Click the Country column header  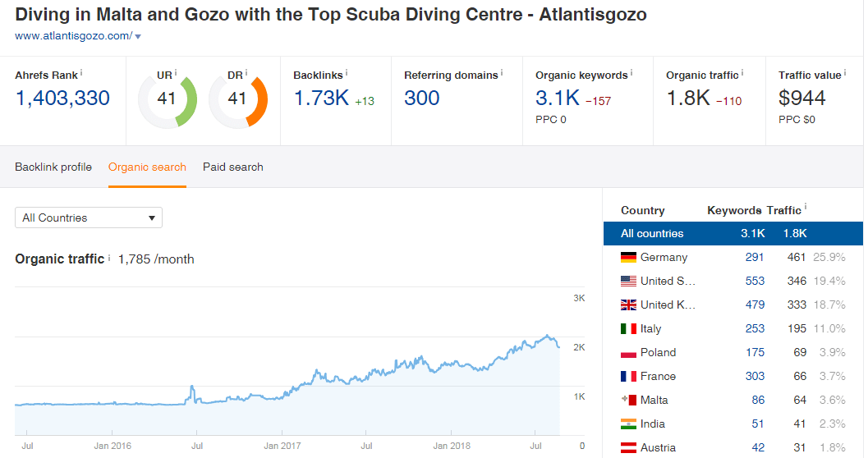(x=643, y=210)
